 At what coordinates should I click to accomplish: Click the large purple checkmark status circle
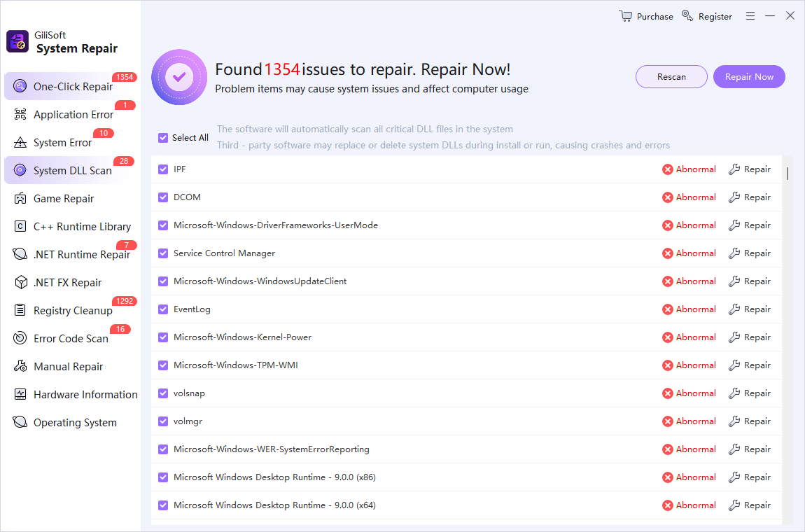[179, 77]
